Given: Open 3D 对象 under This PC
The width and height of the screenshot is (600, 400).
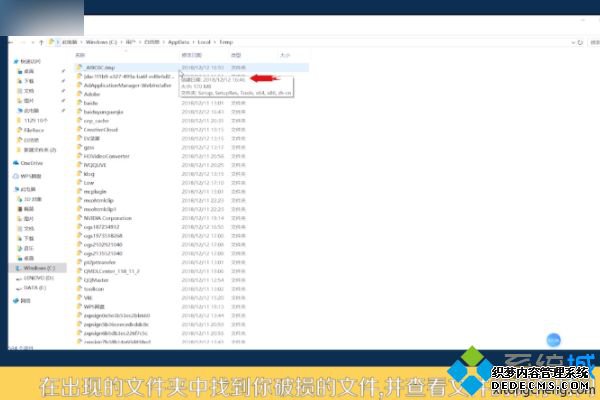Looking at the screenshot, I should point(29,199).
